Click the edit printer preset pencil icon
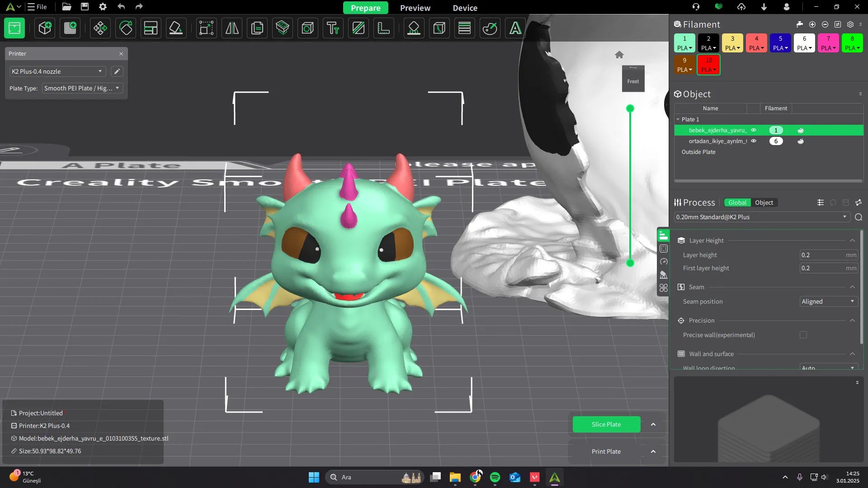The width and height of the screenshot is (868, 488). coord(117,71)
